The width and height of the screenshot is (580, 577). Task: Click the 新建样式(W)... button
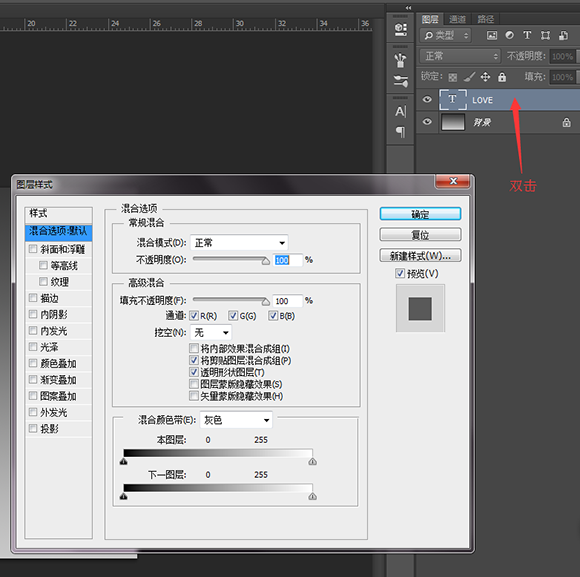(420, 256)
